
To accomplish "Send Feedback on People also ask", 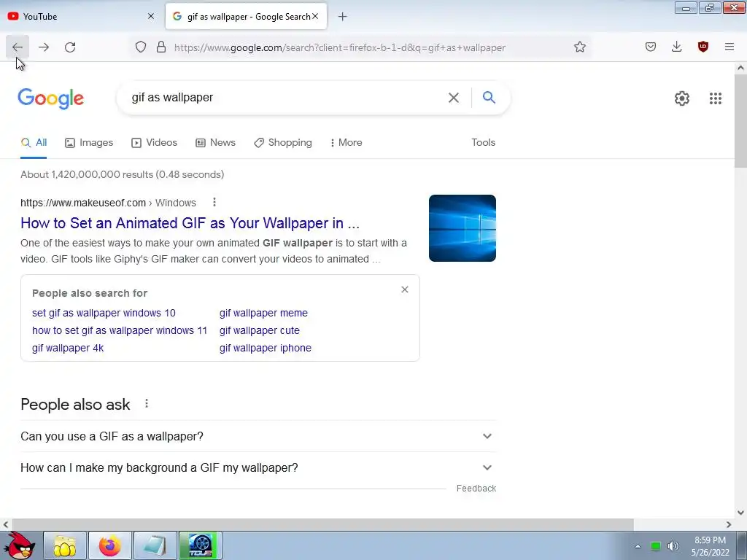I will point(476,488).
